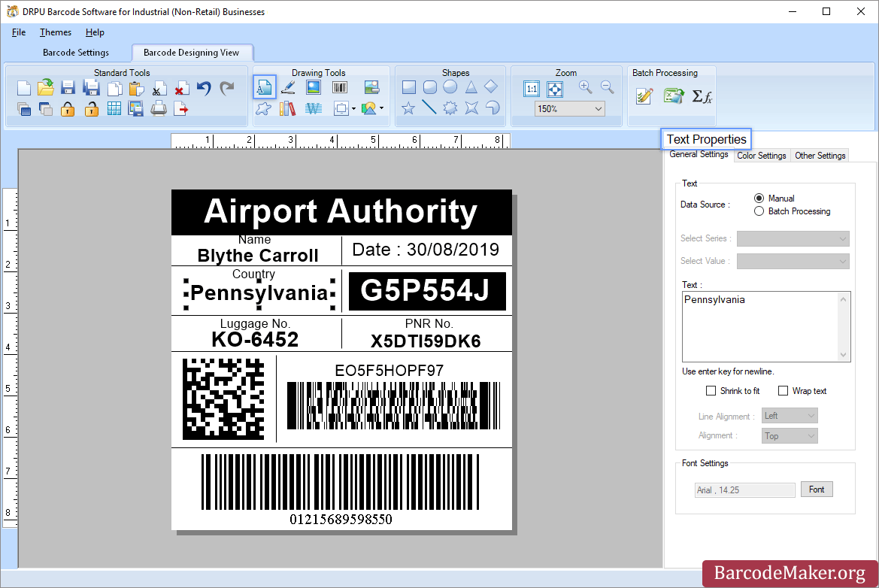The height and width of the screenshot is (588, 879).
Task: Add WordArt watermark text tool
Action: [314, 108]
